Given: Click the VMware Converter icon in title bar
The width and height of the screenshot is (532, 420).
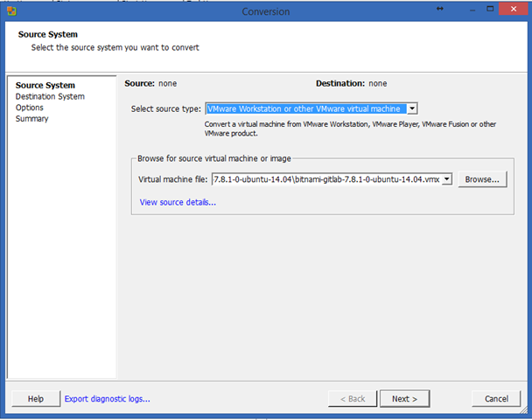Looking at the screenshot, I should 11,11.
